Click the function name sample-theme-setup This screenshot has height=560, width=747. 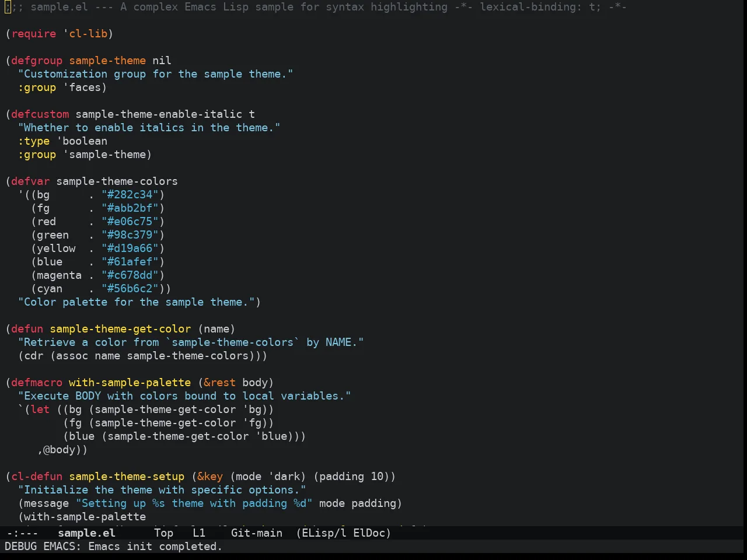coord(127,477)
